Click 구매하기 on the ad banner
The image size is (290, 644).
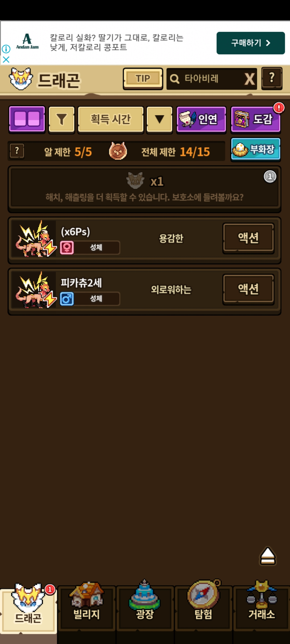(251, 43)
